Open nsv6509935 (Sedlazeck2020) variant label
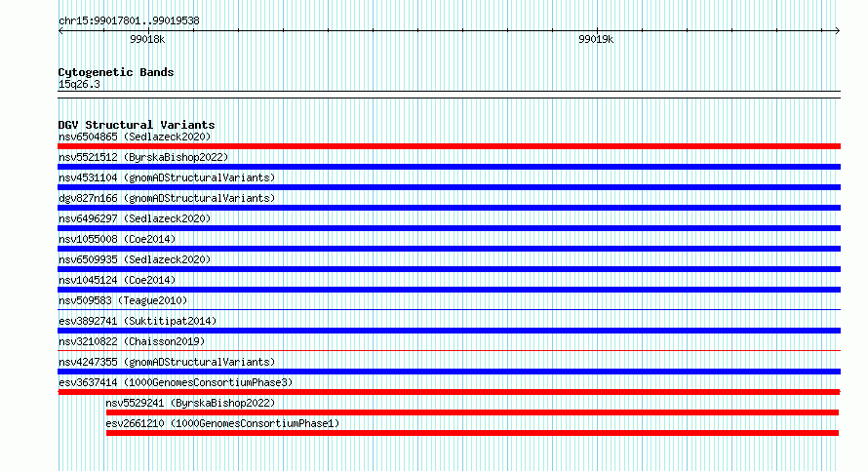This screenshot has height=471, width=868. point(135,259)
